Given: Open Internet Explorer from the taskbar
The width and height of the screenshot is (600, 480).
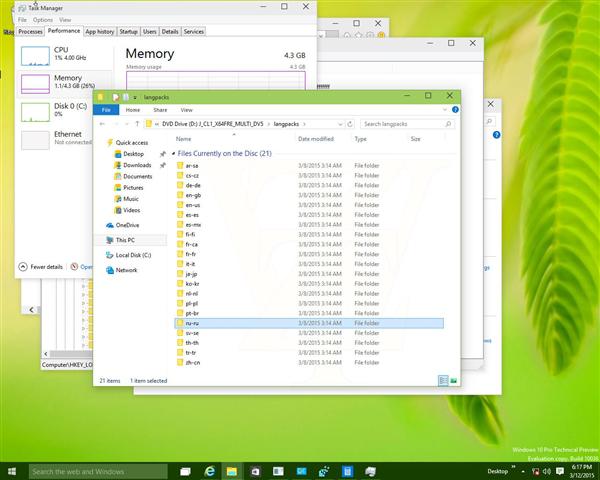Looking at the screenshot, I should pyautogui.click(x=211, y=470).
